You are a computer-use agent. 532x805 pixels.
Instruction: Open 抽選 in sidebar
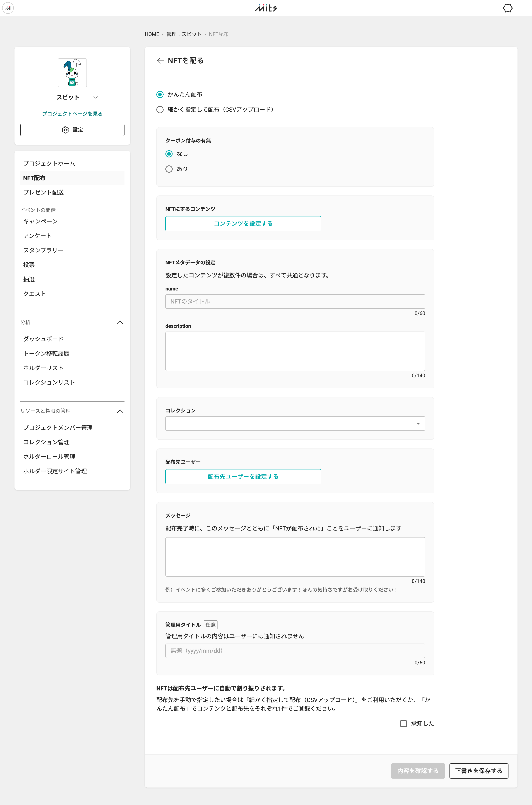click(x=72, y=279)
